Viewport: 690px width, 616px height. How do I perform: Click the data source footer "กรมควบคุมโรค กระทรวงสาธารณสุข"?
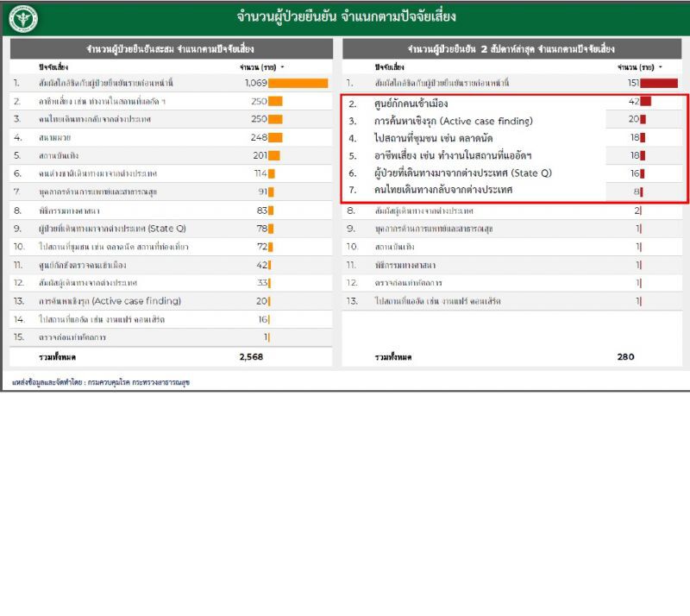(x=139, y=382)
